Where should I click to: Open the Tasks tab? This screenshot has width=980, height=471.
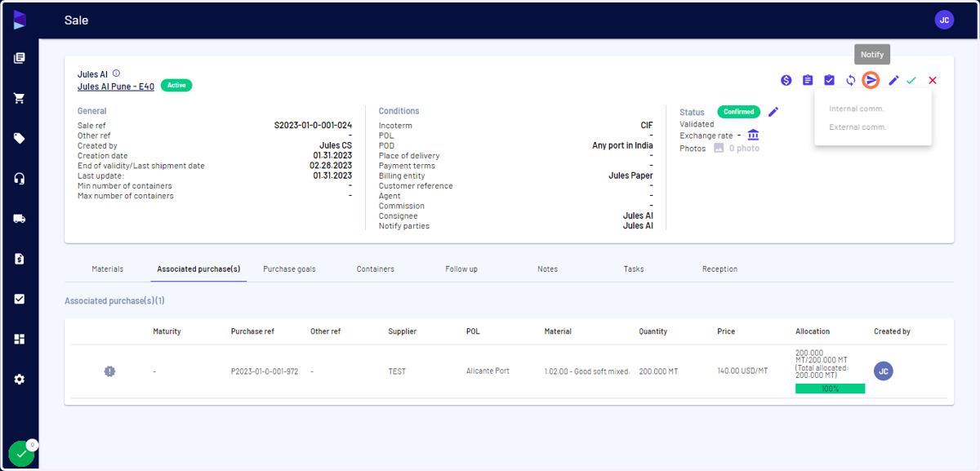634,269
